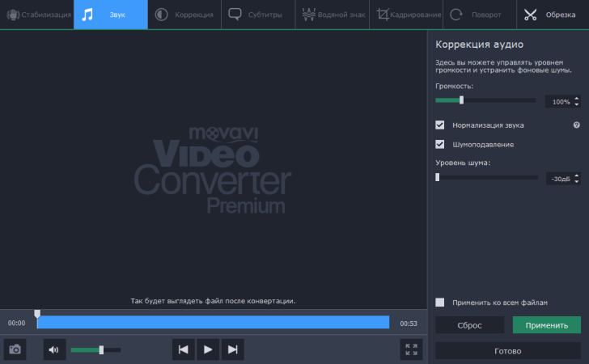Click the green Применить button
Screen dimensions: 589x364
[547, 325]
